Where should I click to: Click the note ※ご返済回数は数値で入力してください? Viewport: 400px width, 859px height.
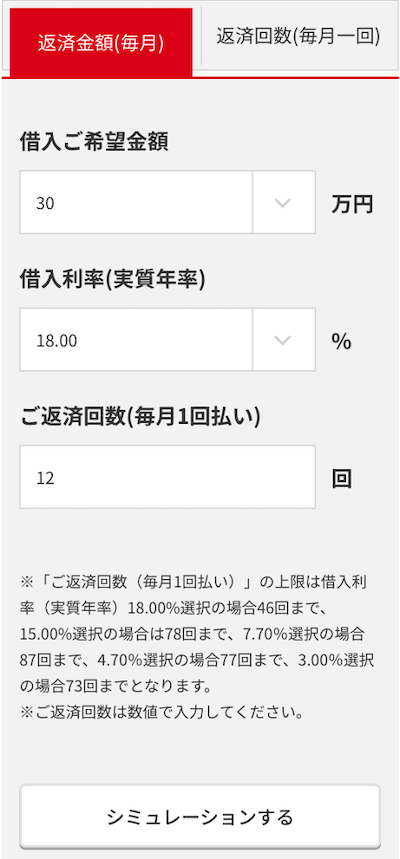[x=162, y=713]
